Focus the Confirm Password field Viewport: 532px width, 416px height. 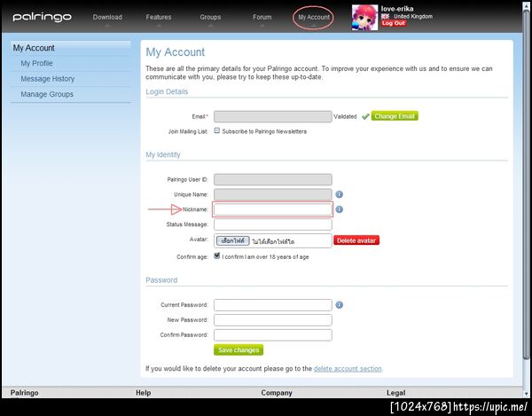click(273, 334)
